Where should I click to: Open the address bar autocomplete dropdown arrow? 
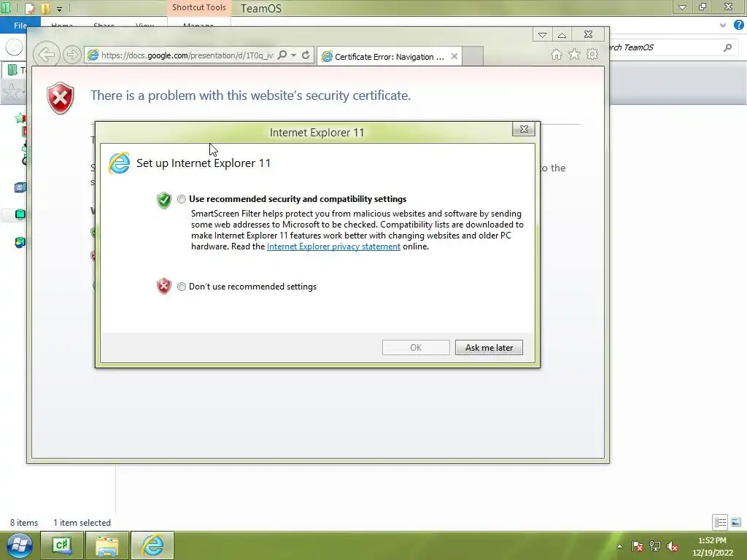click(293, 55)
